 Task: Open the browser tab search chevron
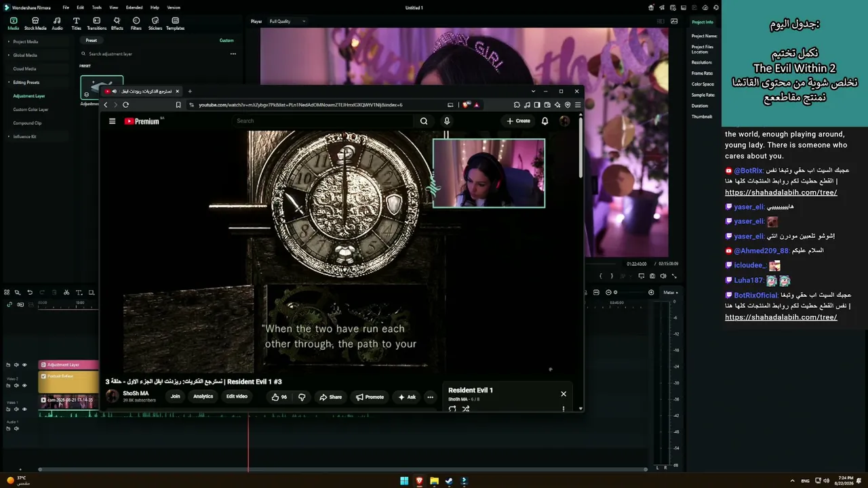pyautogui.click(x=534, y=91)
